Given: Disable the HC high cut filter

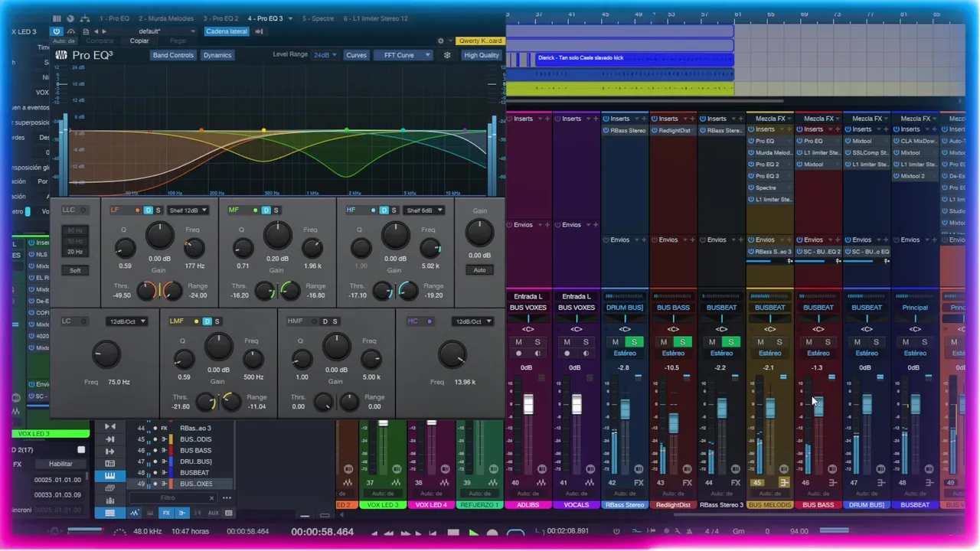Looking at the screenshot, I should tap(430, 321).
